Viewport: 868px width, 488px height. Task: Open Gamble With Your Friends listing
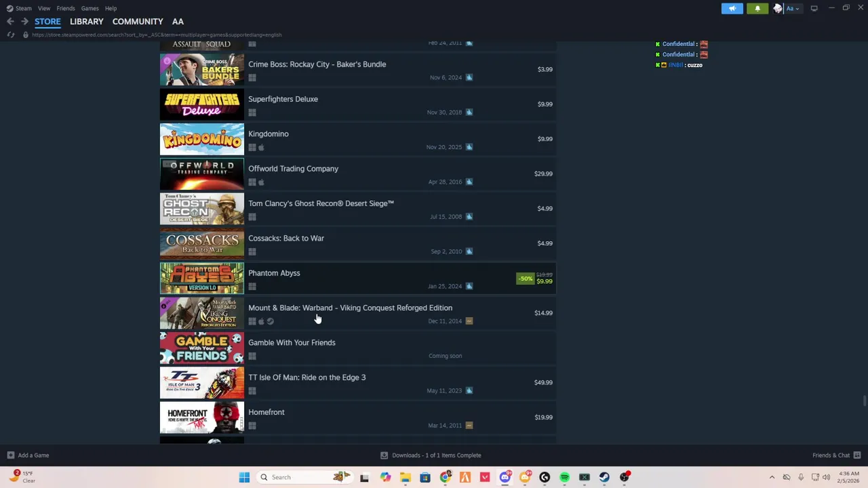[358, 348]
